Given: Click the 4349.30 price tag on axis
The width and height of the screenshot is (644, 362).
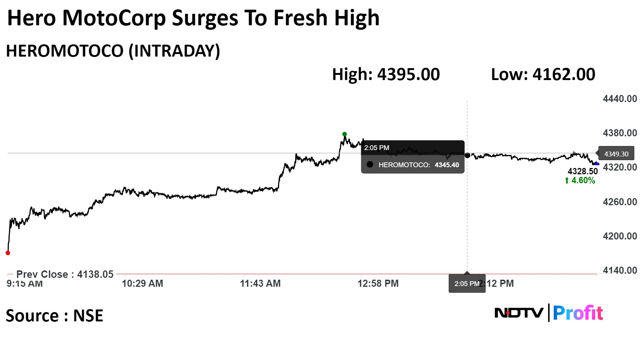Looking at the screenshot, I should (x=616, y=154).
